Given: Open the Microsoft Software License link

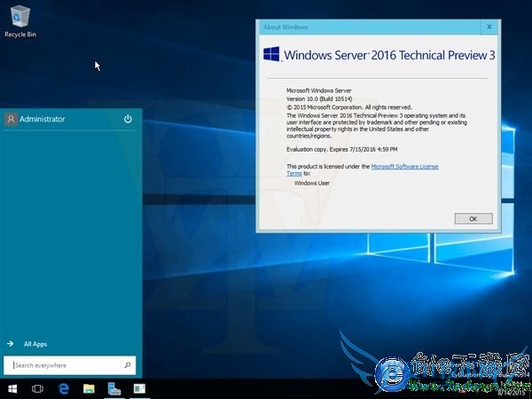Looking at the screenshot, I should point(404,167).
